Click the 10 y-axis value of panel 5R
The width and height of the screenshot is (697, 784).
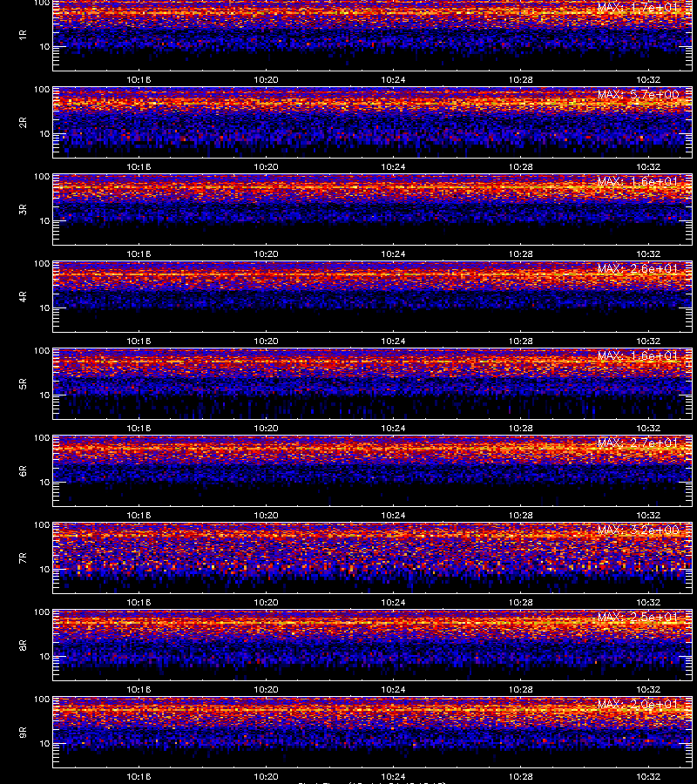coord(44,395)
